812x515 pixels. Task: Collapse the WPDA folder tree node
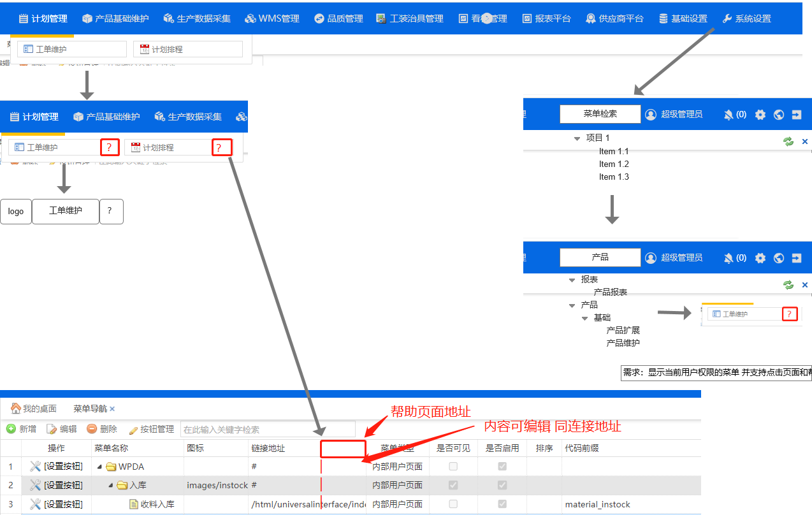point(99,467)
